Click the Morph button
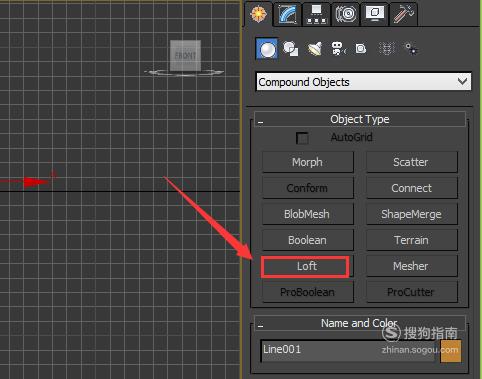 pos(307,162)
